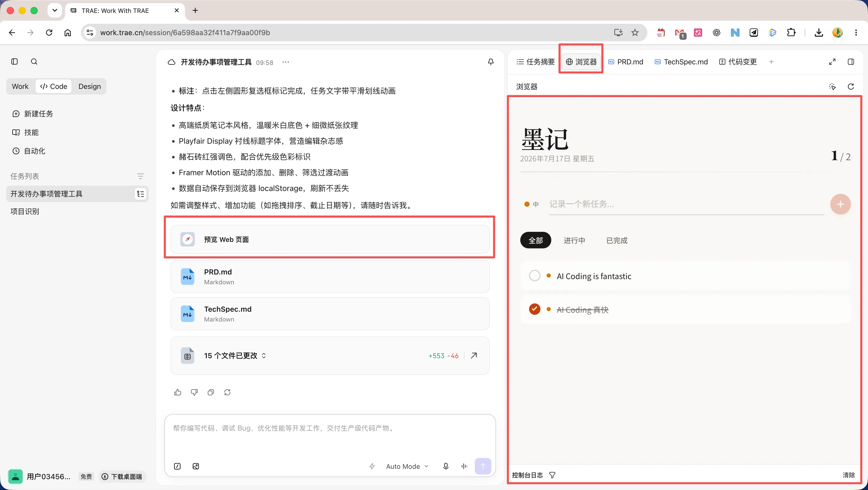Filter console logs with the funnel icon
The width and height of the screenshot is (868, 490).
[x=552, y=475]
